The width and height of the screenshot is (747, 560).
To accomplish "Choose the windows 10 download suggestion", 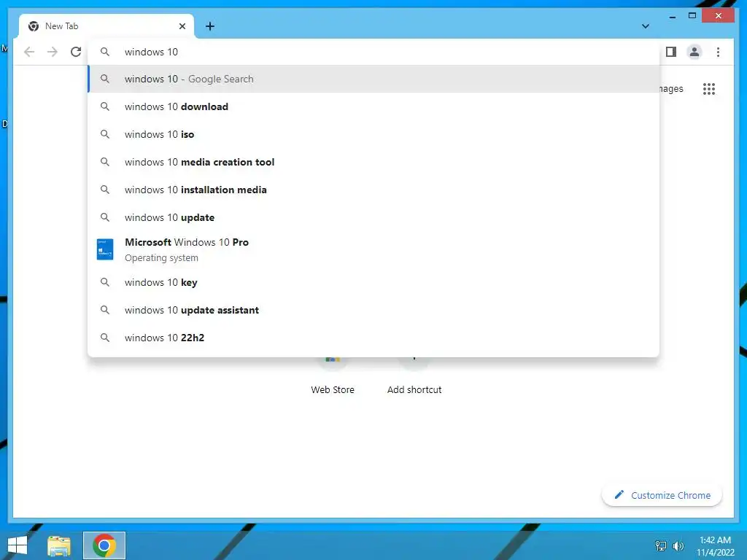I will (373, 106).
